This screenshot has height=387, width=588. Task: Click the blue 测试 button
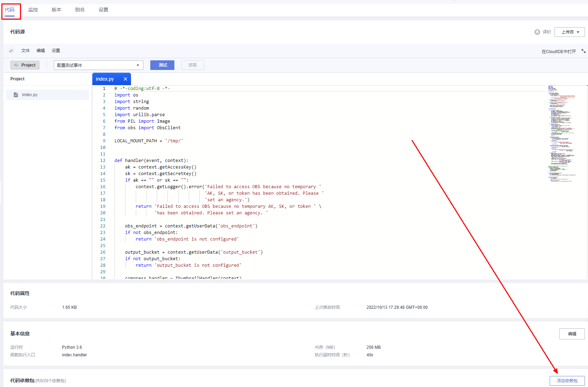click(162, 65)
